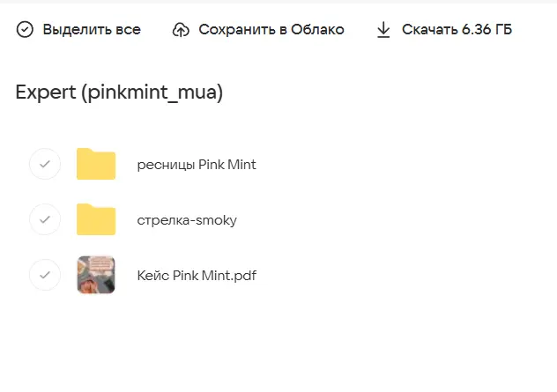Select the checkbox beside ресницы Pink Mint
This screenshot has height=392, width=557.
[x=45, y=165]
